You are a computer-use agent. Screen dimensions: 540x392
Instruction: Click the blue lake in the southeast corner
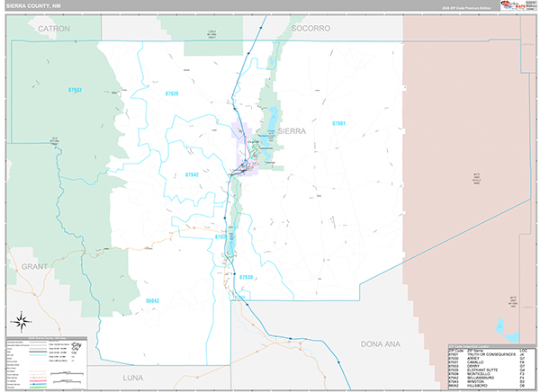point(506,330)
